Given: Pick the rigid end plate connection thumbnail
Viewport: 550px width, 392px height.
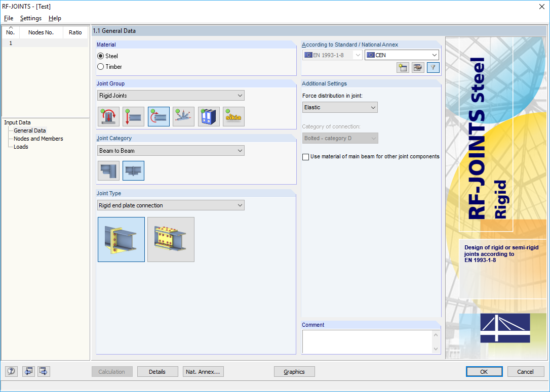Looking at the screenshot, I should (x=122, y=240).
